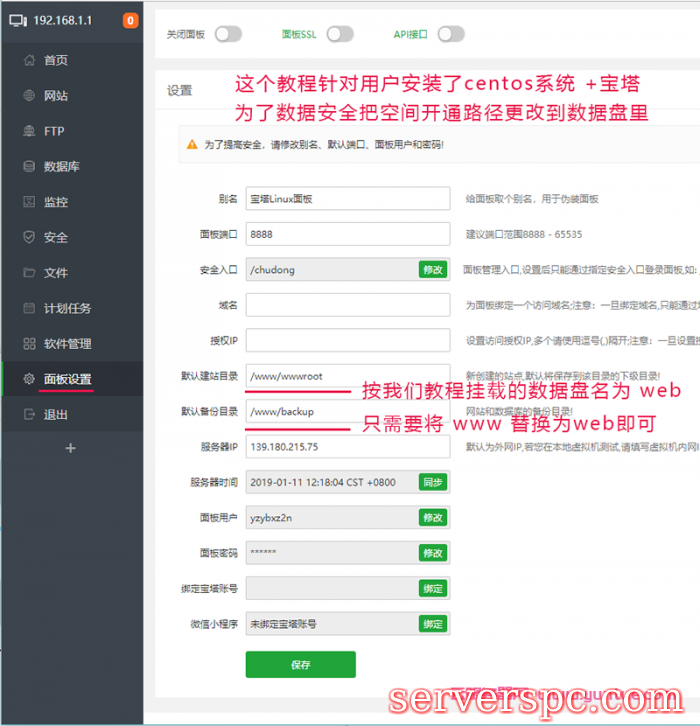Click the plus button below 退出
The height and width of the screenshot is (726, 700).
point(70,448)
